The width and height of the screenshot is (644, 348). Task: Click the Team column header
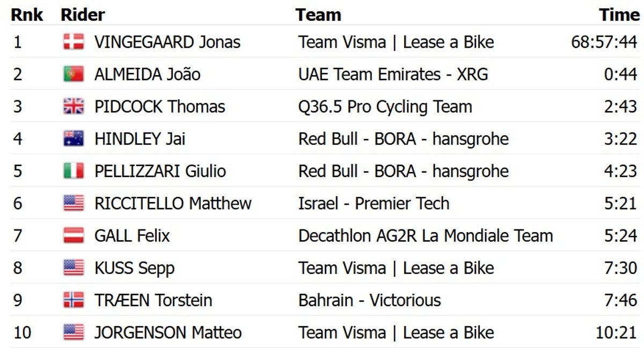pyautogui.click(x=318, y=14)
